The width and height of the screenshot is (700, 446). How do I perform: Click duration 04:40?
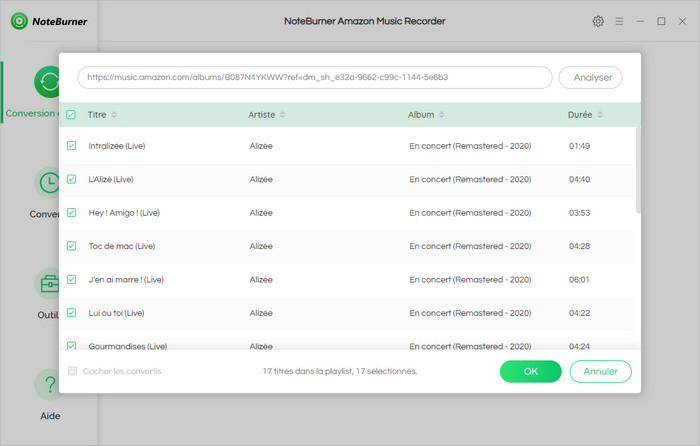(x=579, y=179)
